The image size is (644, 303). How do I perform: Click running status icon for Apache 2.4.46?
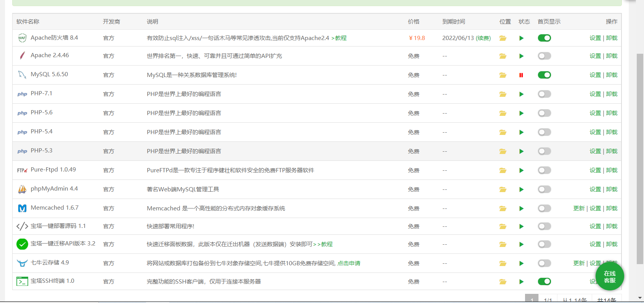521,56
